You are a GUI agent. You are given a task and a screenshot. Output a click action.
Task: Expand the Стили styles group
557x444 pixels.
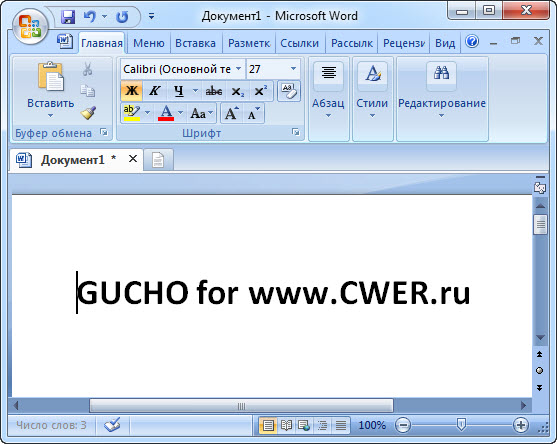click(372, 99)
